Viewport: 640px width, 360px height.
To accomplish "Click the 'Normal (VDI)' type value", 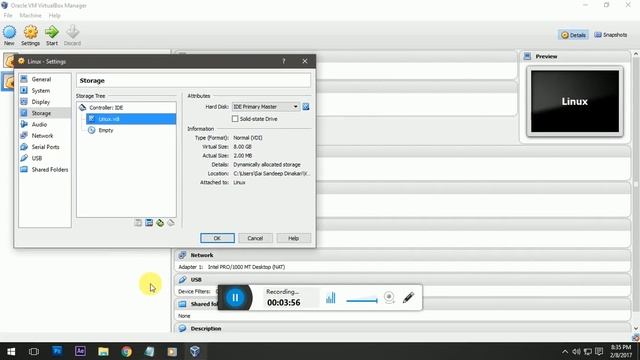I will 248,138.
